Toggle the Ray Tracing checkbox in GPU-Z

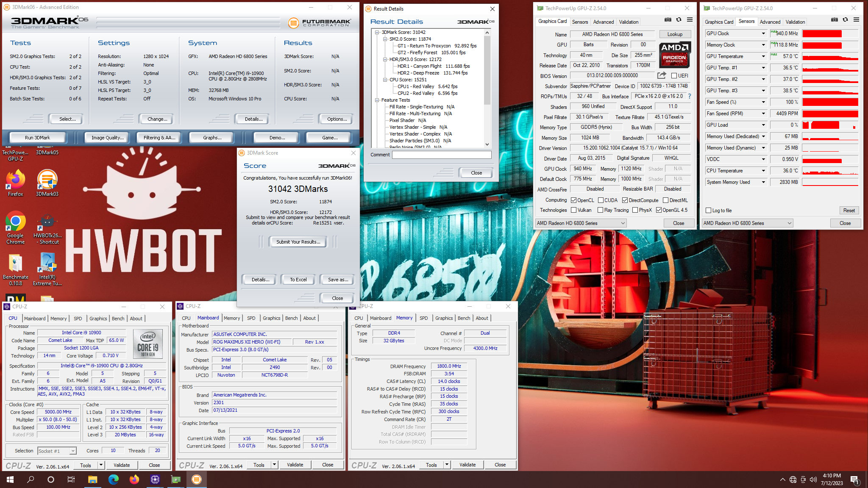click(x=600, y=210)
